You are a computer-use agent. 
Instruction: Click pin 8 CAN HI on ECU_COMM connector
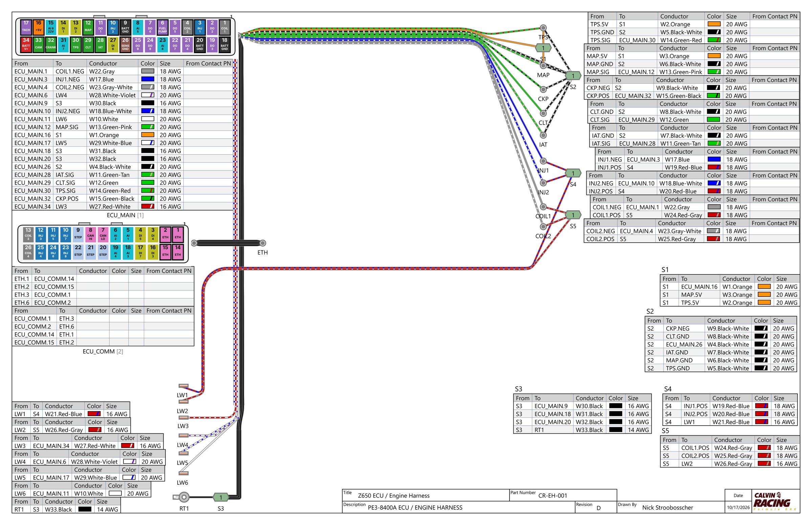(90, 234)
